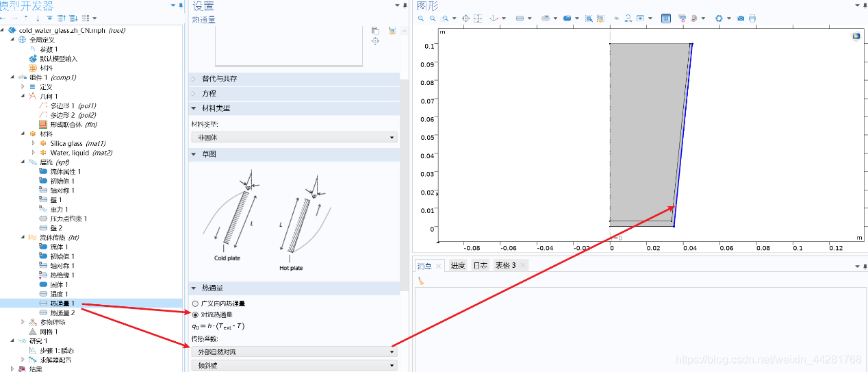This screenshot has height=372, width=868.
Task: Select Form Union (fin) node
Action: coord(73,125)
